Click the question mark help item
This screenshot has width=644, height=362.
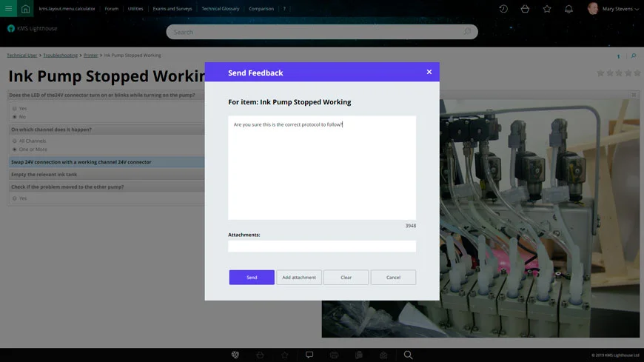(x=284, y=9)
